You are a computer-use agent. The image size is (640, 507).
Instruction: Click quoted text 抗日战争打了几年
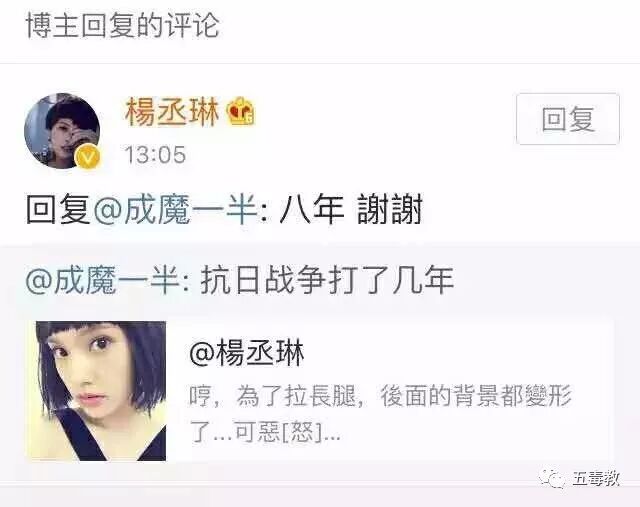coord(327,280)
